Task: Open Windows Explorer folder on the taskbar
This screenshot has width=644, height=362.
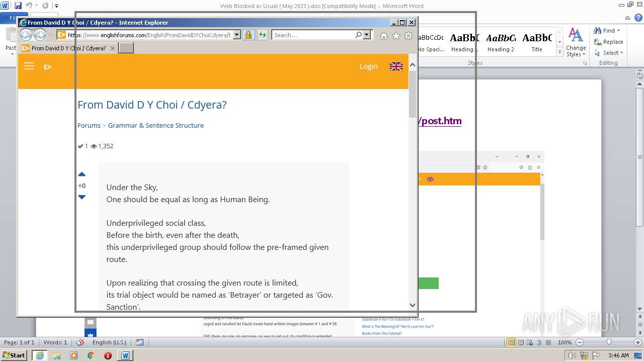Action: tap(57, 355)
